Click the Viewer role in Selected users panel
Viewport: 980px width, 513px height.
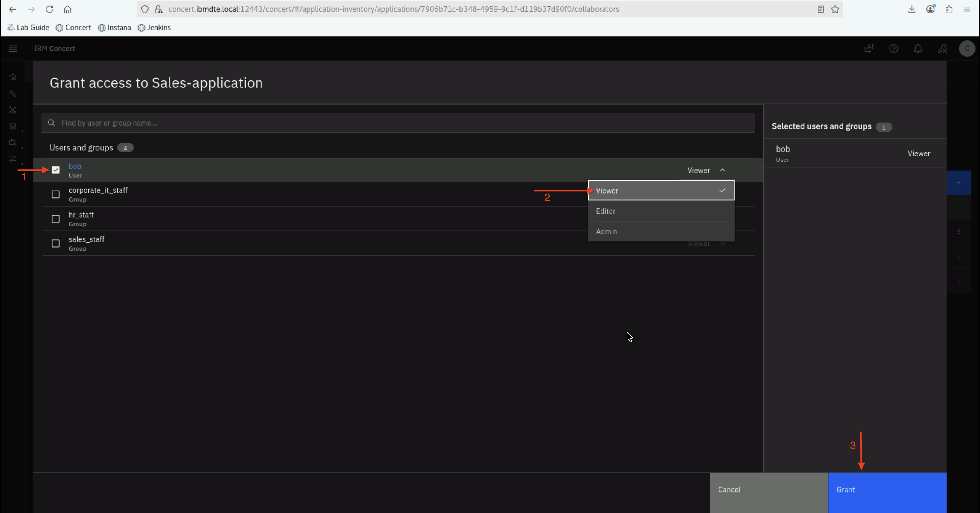coord(919,153)
